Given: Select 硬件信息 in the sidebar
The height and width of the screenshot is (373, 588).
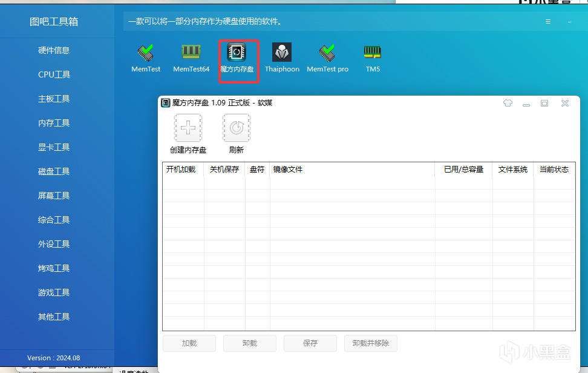Looking at the screenshot, I should click(54, 50).
